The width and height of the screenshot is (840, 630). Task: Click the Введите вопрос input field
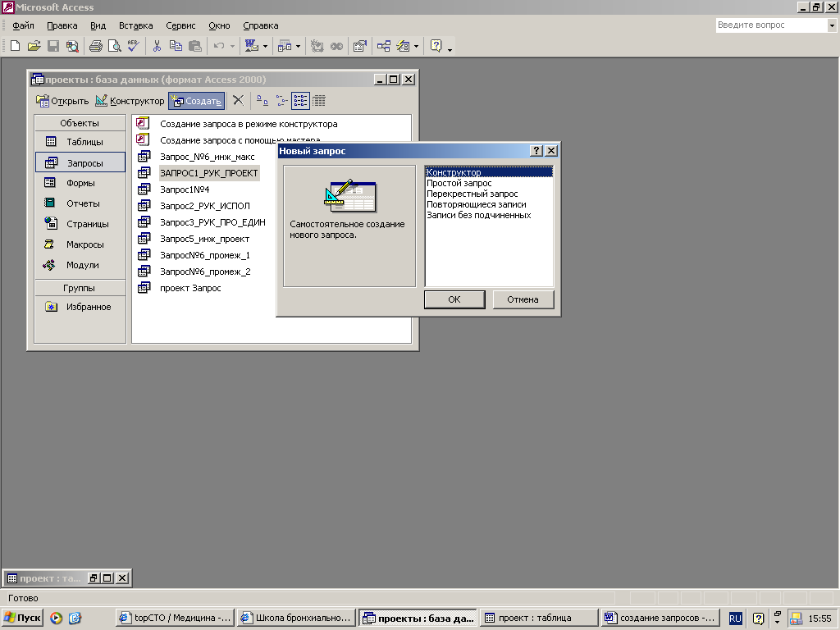click(x=771, y=25)
